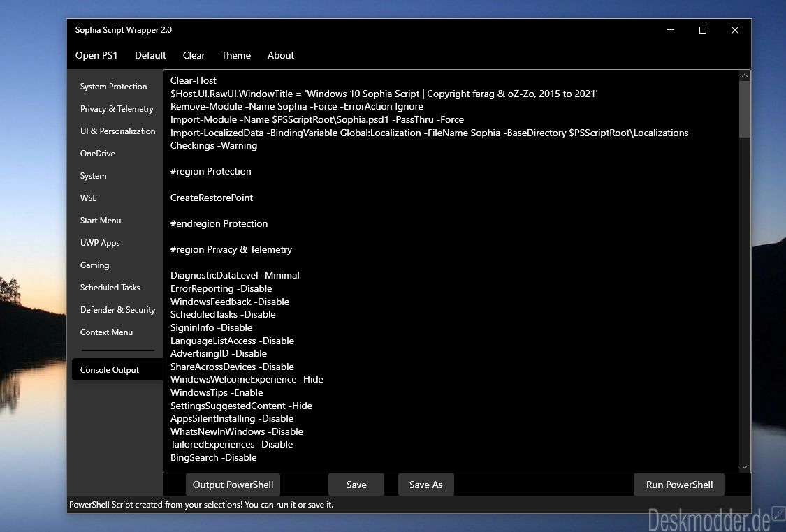
Task: Click the '$Host.UI.RawUI.WindowTitle' line
Action: point(384,94)
